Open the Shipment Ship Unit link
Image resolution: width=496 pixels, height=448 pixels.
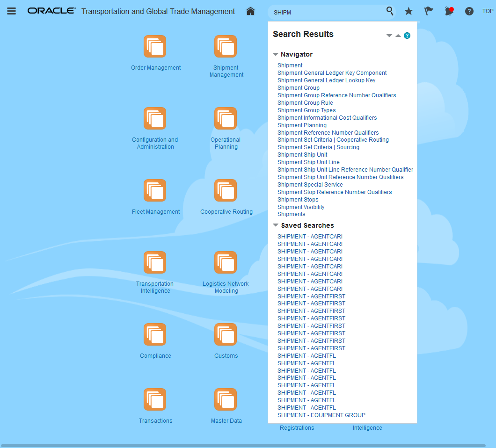pos(302,155)
